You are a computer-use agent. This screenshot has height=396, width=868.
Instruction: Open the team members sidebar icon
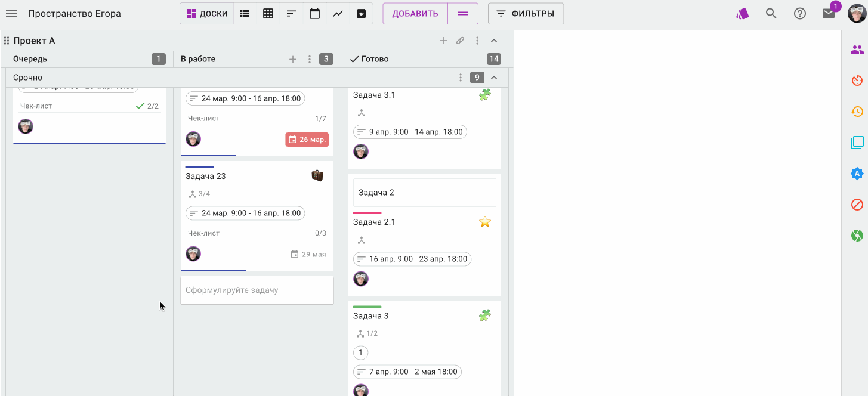click(857, 49)
